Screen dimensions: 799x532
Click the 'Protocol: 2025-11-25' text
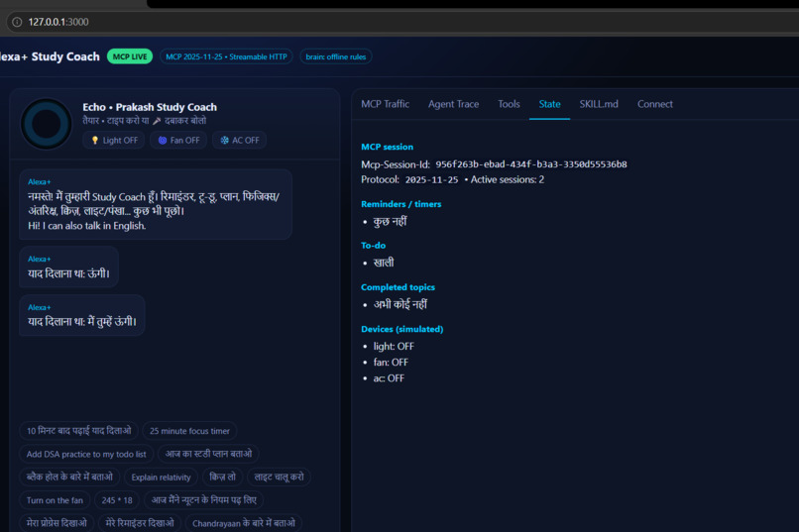(x=409, y=179)
